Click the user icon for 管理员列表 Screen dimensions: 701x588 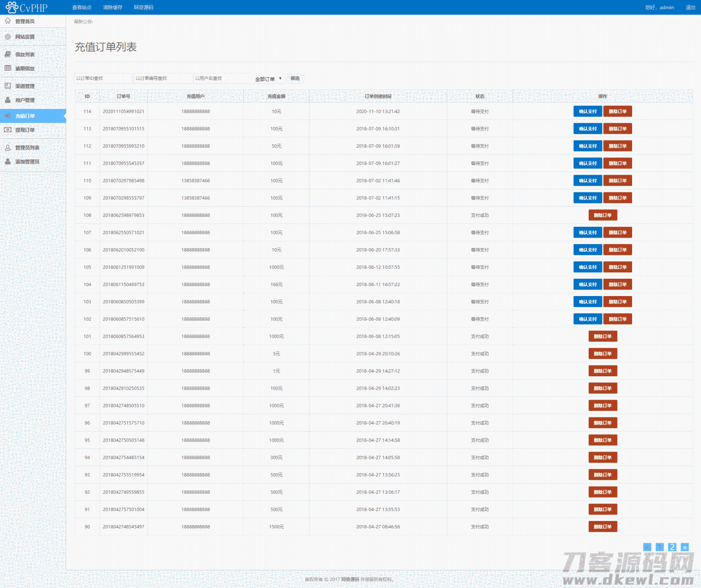click(8, 147)
